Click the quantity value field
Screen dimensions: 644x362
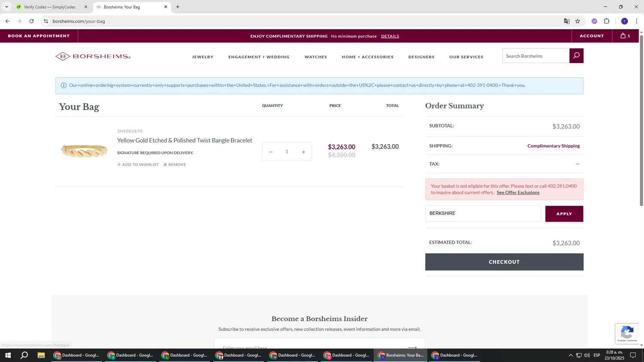pos(287,152)
